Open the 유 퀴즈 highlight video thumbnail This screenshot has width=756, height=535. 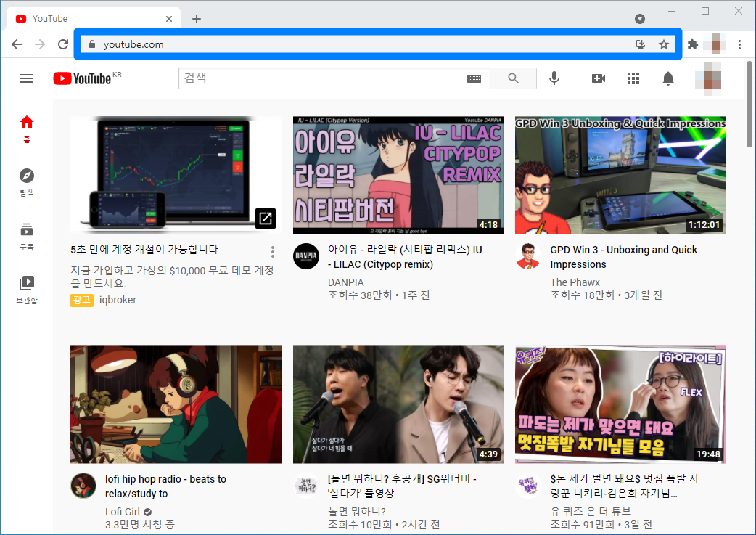(x=620, y=404)
